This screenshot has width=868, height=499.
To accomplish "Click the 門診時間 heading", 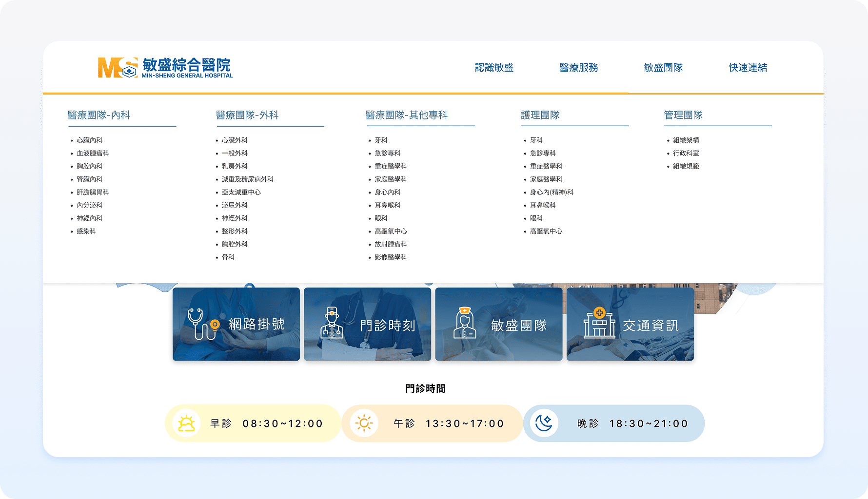I will point(425,388).
